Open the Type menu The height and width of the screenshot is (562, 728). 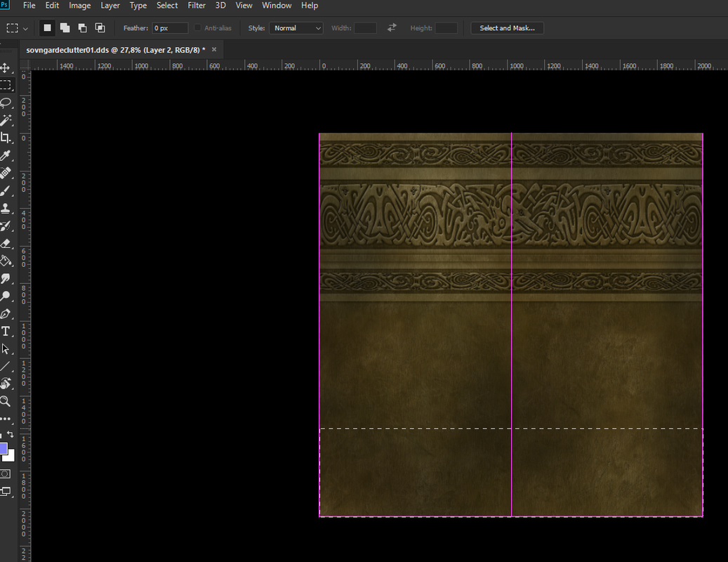pos(138,6)
